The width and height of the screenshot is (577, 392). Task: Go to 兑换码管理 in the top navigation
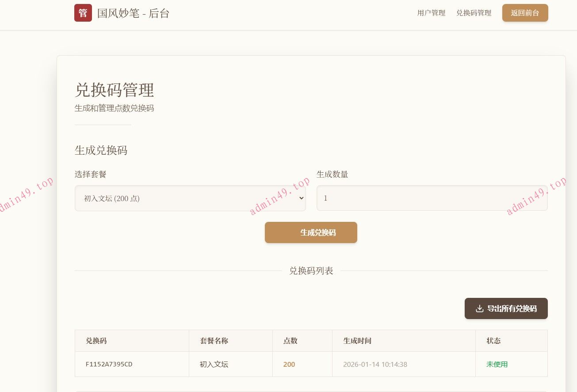click(x=474, y=13)
